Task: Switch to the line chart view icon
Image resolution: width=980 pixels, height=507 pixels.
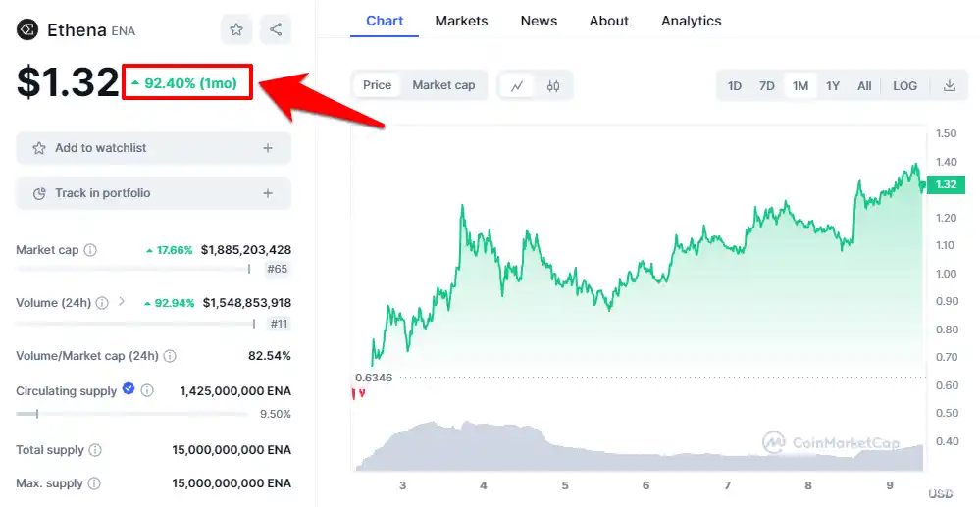Action: 517,86
